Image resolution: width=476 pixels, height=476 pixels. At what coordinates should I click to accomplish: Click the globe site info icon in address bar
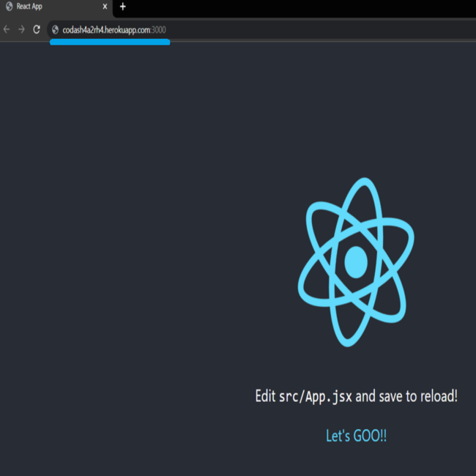coord(55,30)
